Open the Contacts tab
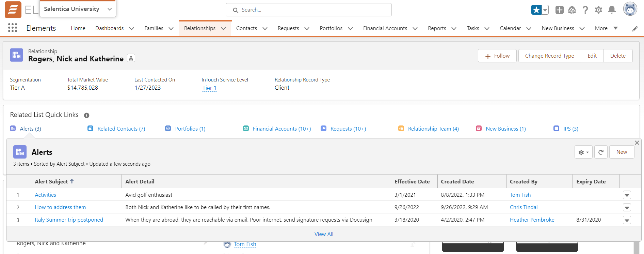This screenshot has height=254, width=644. pyautogui.click(x=246, y=28)
